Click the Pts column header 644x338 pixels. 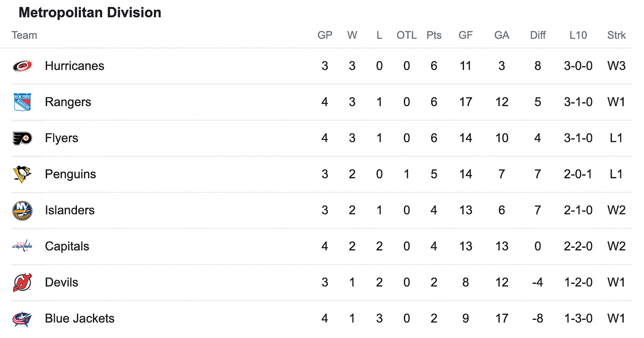[434, 35]
